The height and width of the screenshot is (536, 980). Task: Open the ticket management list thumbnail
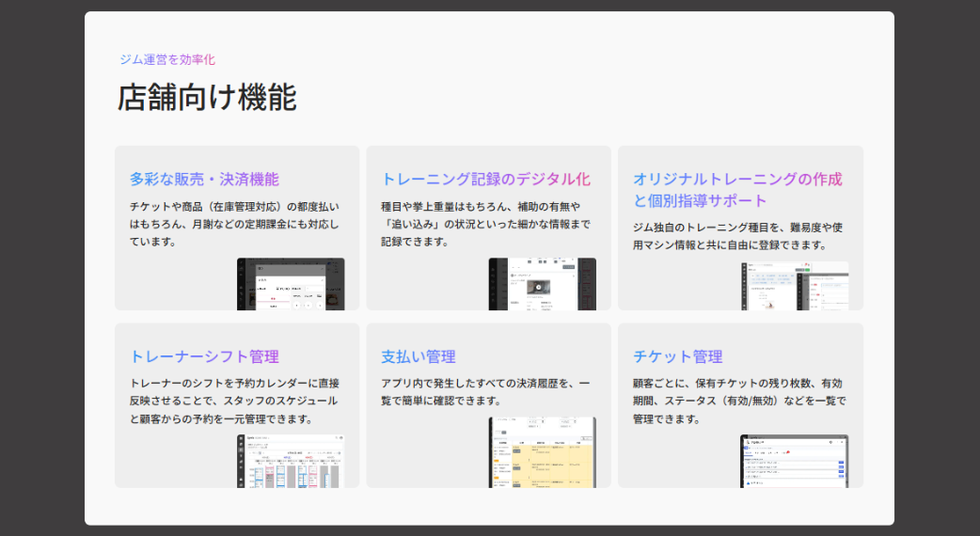click(x=795, y=461)
